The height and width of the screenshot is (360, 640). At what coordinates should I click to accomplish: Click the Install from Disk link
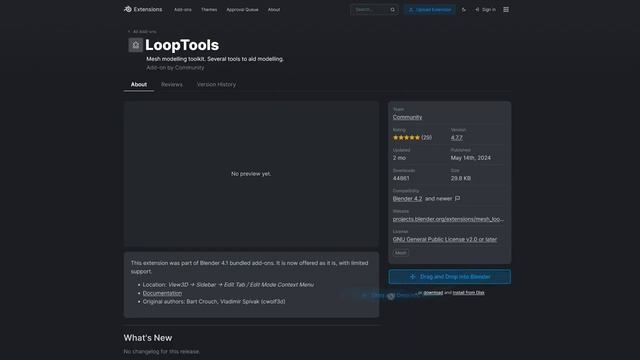coord(469,293)
